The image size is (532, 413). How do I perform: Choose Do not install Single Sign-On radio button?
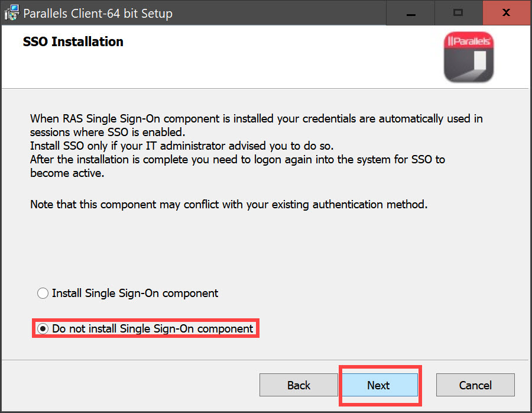(x=43, y=329)
